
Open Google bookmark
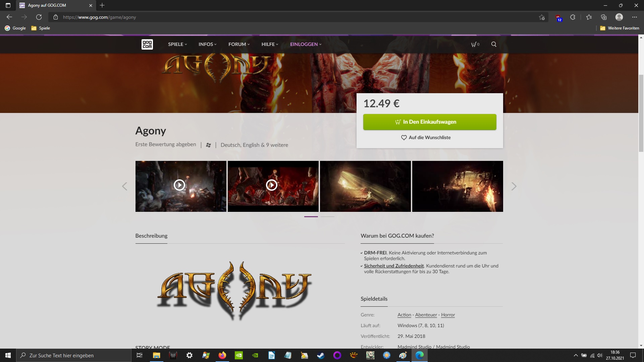click(15, 28)
